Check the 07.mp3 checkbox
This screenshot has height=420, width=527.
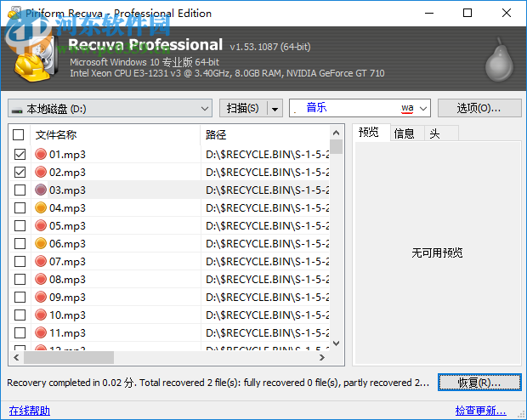(x=20, y=261)
